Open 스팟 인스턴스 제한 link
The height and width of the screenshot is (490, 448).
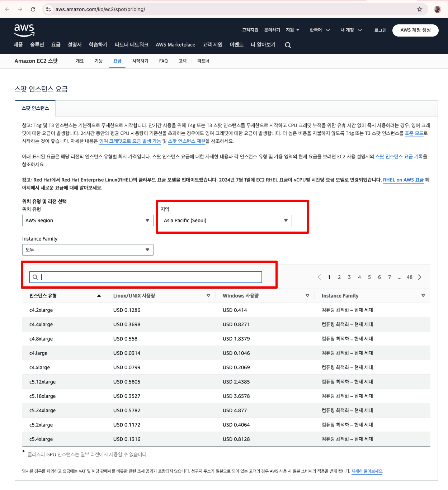(x=187, y=141)
